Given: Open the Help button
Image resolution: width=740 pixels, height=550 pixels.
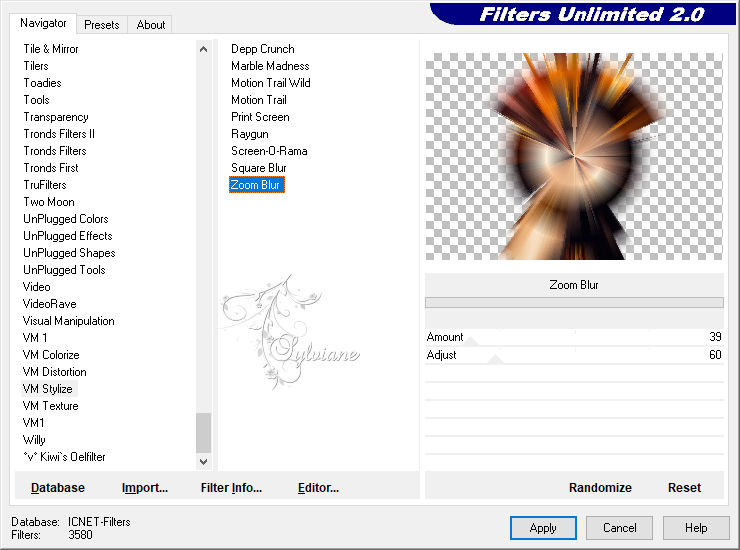Looking at the screenshot, I should [x=696, y=528].
